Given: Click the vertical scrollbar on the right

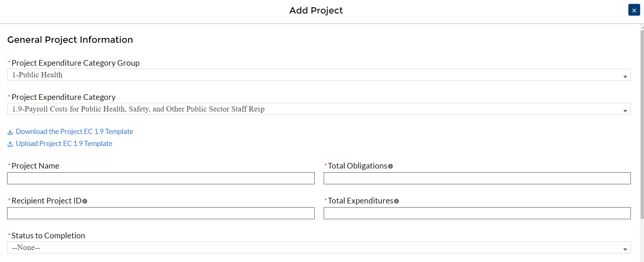Looking at the screenshot, I should [642, 124].
